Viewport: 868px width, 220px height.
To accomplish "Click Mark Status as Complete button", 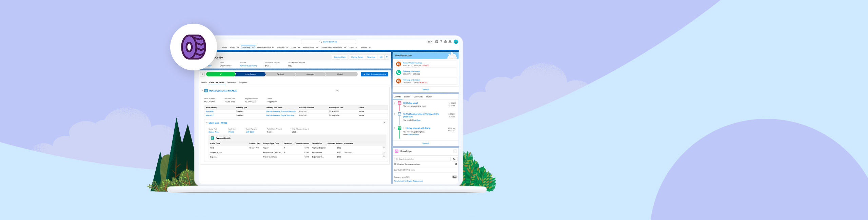I will 374,74.
